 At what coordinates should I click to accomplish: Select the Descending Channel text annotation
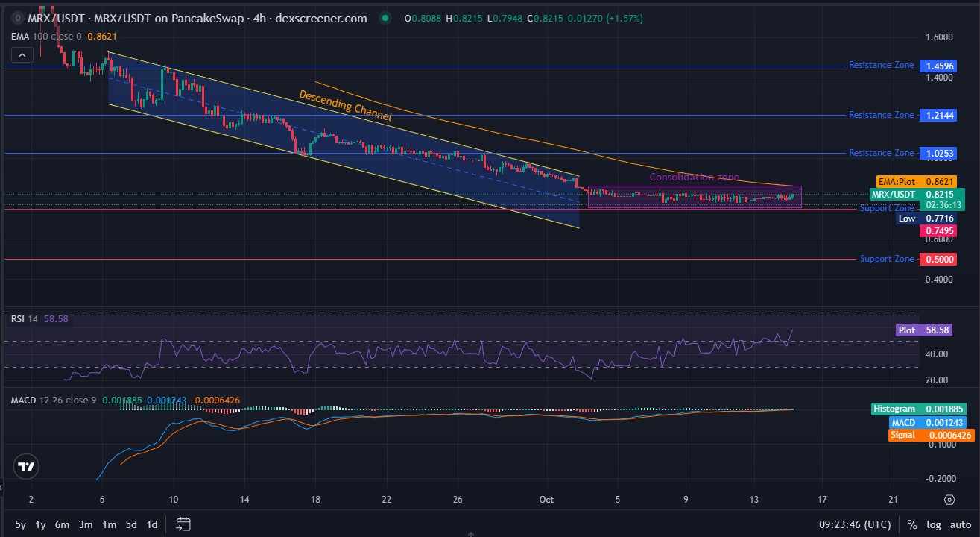tap(345, 106)
